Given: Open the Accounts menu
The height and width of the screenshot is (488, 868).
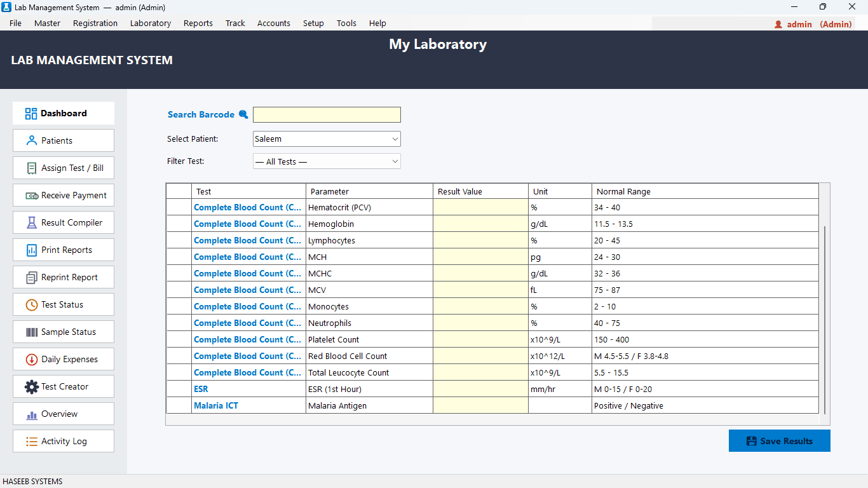Looking at the screenshot, I should pos(274,23).
